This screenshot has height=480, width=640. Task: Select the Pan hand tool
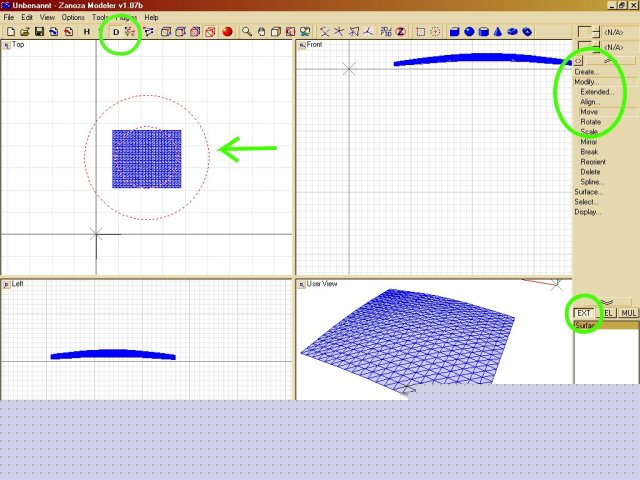click(x=261, y=32)
